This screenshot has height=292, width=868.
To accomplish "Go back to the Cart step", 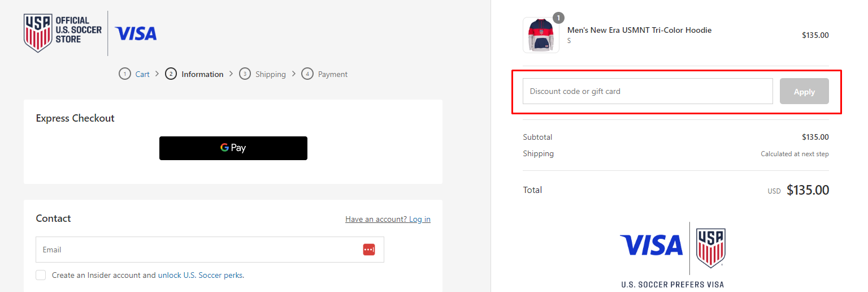I will point(142,74).
